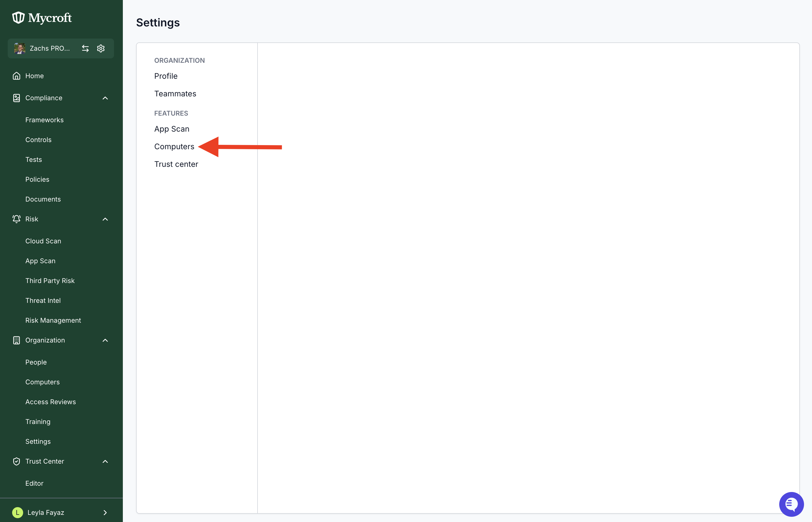Screen dimensions: 812x522
Task: Click the Trust Center shield icon
Action: click(x=16, y=461)
